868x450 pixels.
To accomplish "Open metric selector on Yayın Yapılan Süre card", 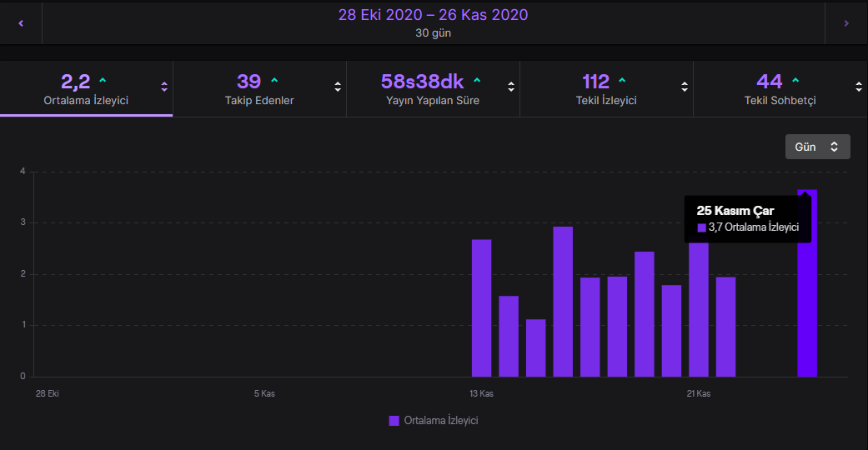I will 511,87.
